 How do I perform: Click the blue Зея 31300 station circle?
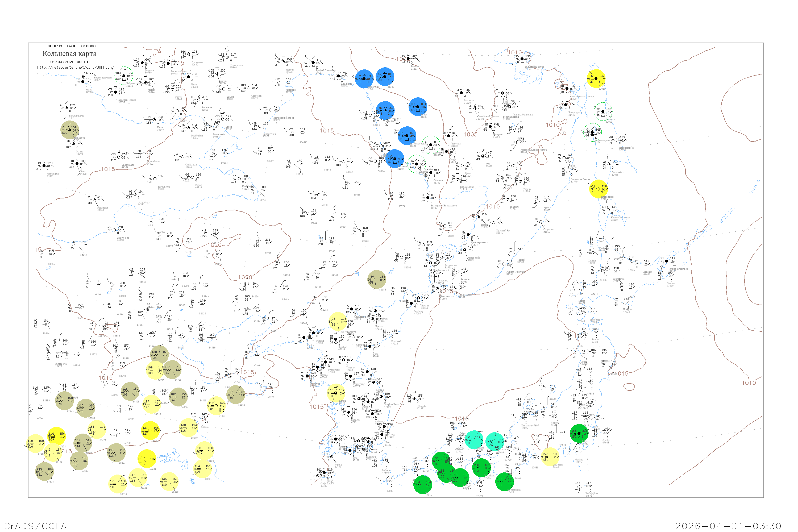[x=385, y=77]
